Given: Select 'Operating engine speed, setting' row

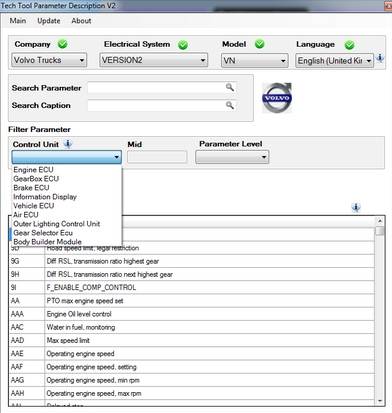Looking at the screenshot, I should pyautogui.click(x=191, y=367).
